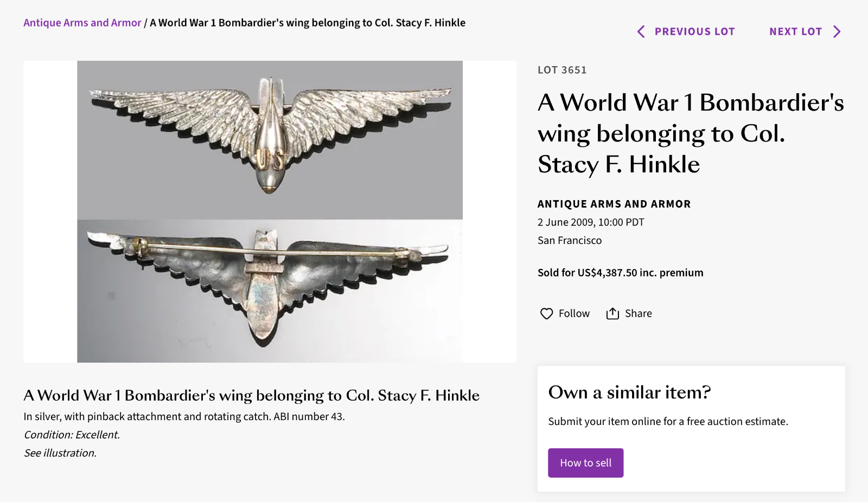Click the lot description heading below image

[251, 395]
